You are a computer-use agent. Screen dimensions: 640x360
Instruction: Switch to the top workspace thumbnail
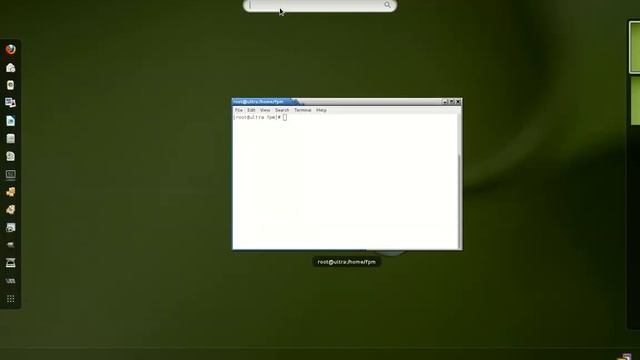[x=634, y=48]
